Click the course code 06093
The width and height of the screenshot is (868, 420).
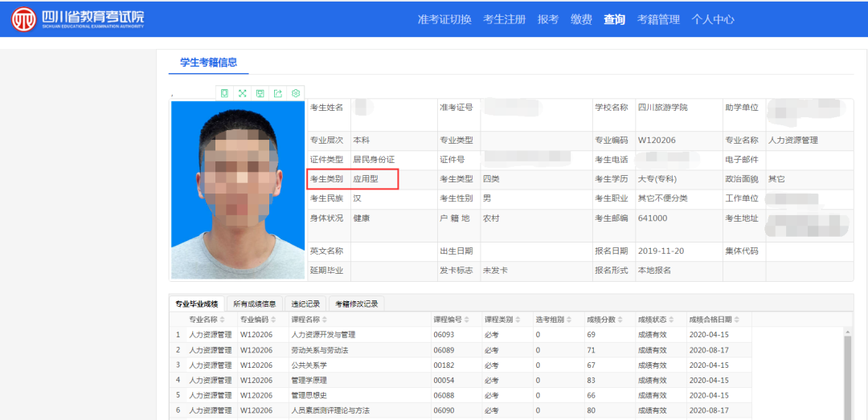point(444,335)
